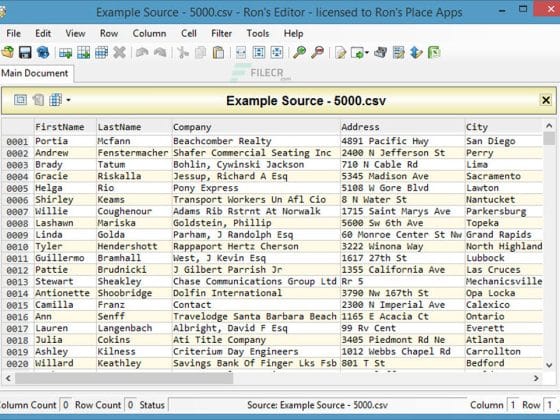Select cell 'Atlanta'
Image resolution: width=560 pixels, height=420 pixels.
[504, 340]
